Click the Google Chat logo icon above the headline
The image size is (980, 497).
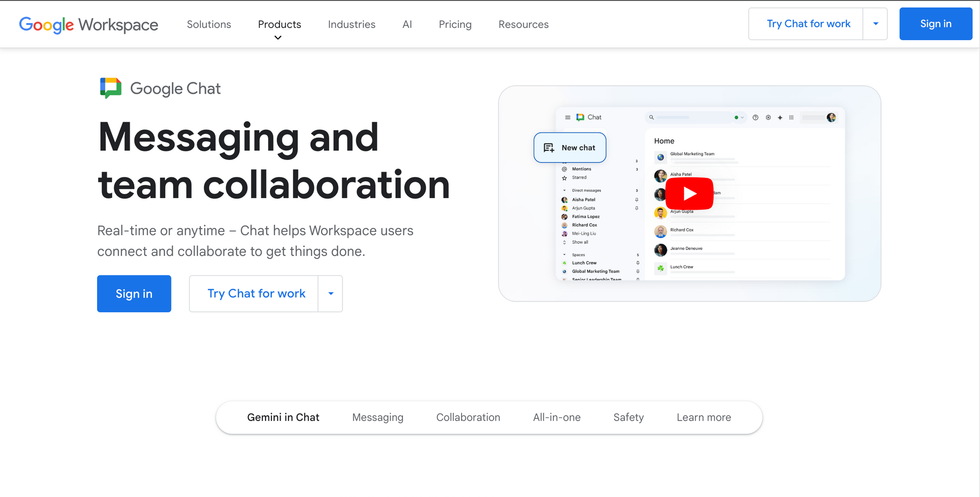(x=111, y=88)
